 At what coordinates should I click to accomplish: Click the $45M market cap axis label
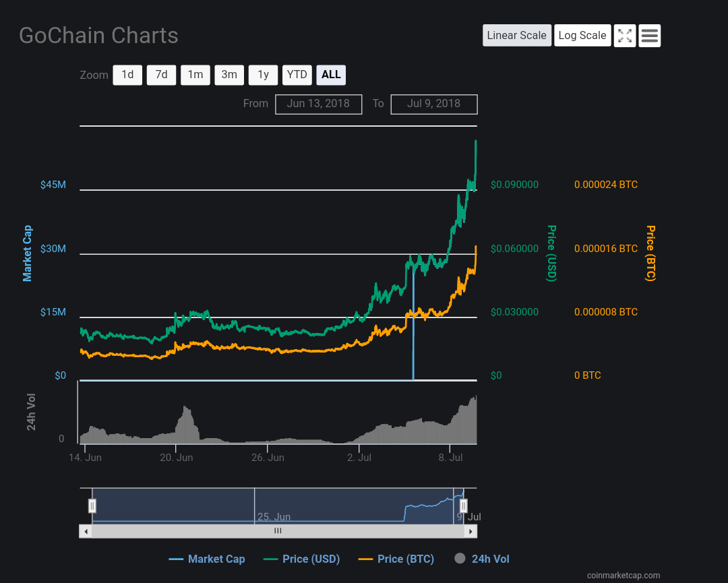pos(53,185)
